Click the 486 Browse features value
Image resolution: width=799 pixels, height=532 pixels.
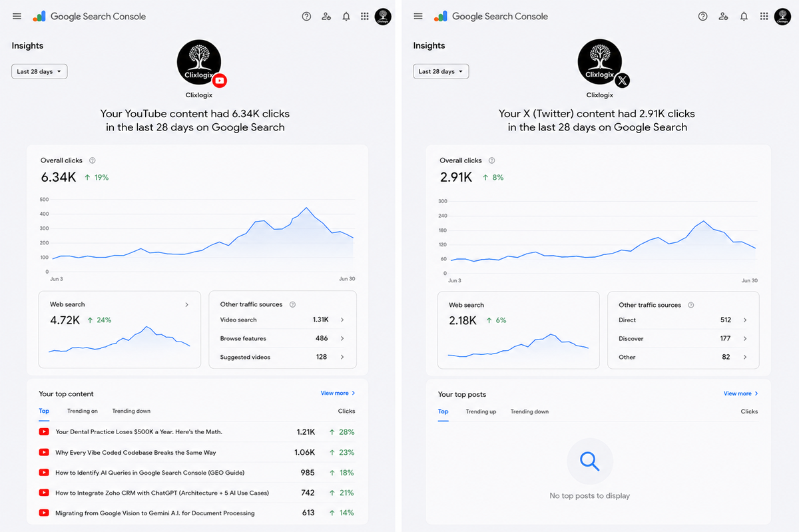[322, 338]
